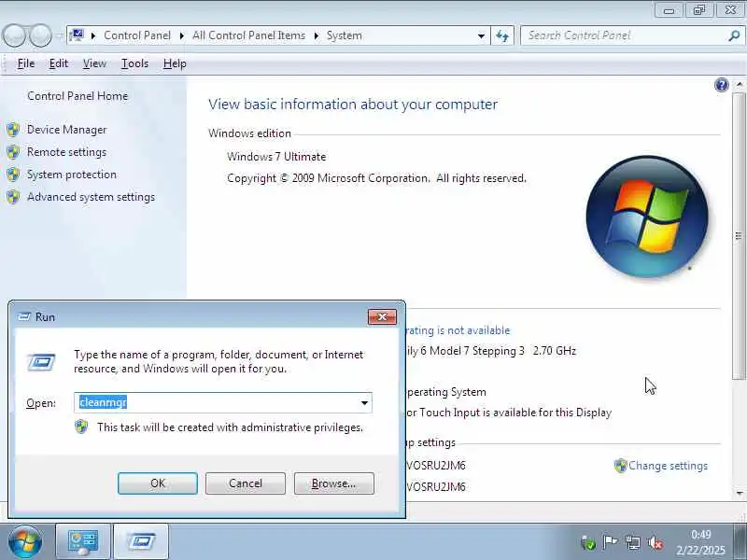
Task: Click the computer icon in address bar
Action: click(77, 35)
